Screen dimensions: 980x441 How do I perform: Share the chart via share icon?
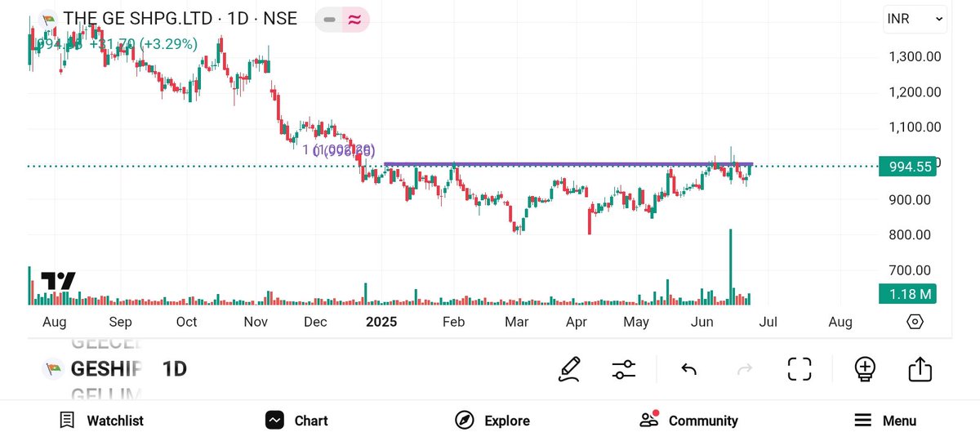(x=920, y=369)
